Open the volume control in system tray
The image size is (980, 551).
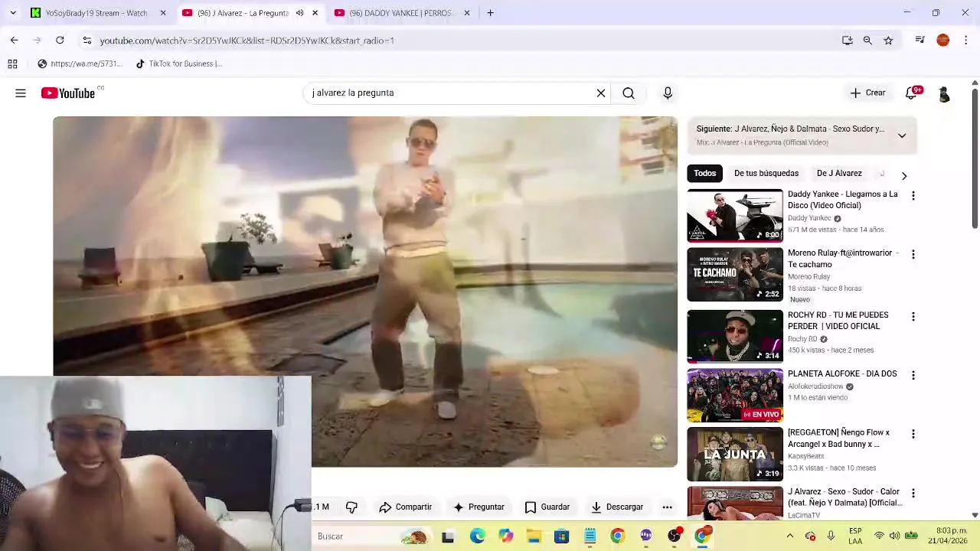pos(895,536)
